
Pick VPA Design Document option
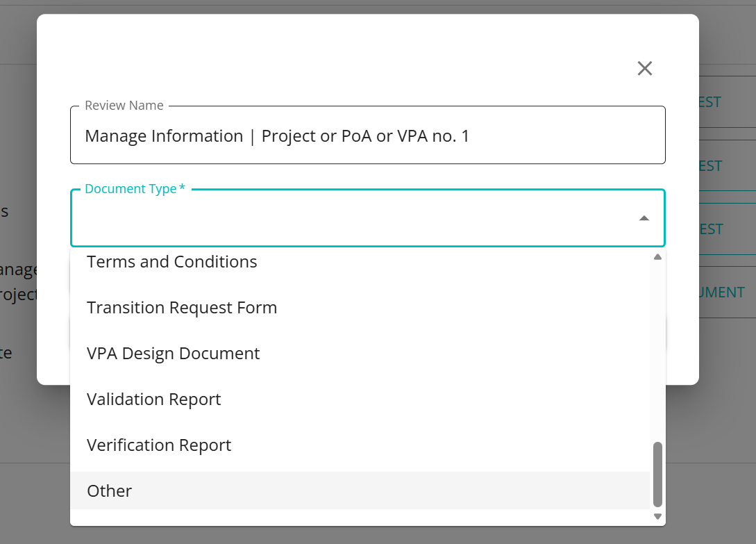tap(174, 354)
